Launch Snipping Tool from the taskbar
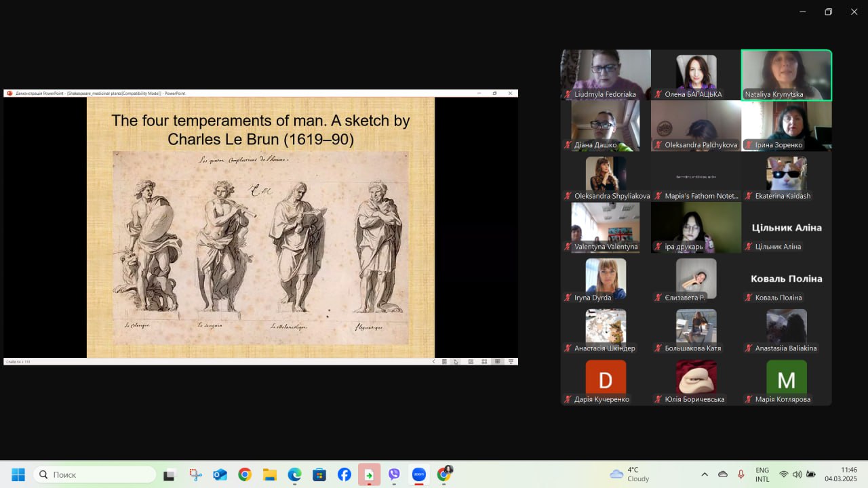The image size is (868, 488). pyautogui.click(x=195, y=474)
